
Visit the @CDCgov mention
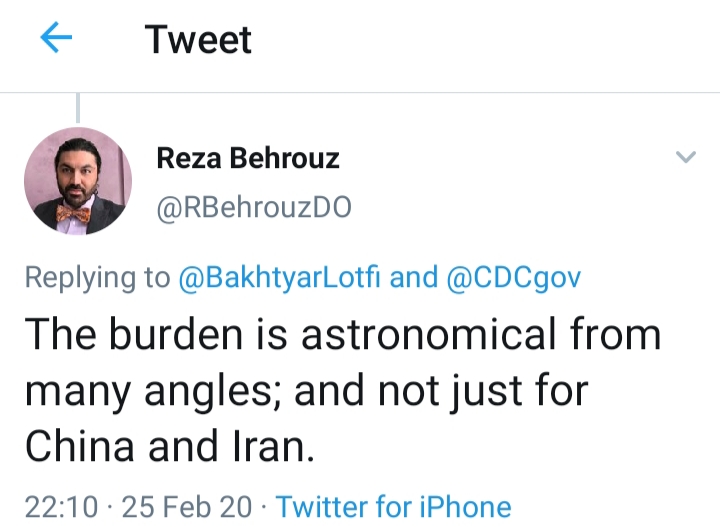point(512,277)
